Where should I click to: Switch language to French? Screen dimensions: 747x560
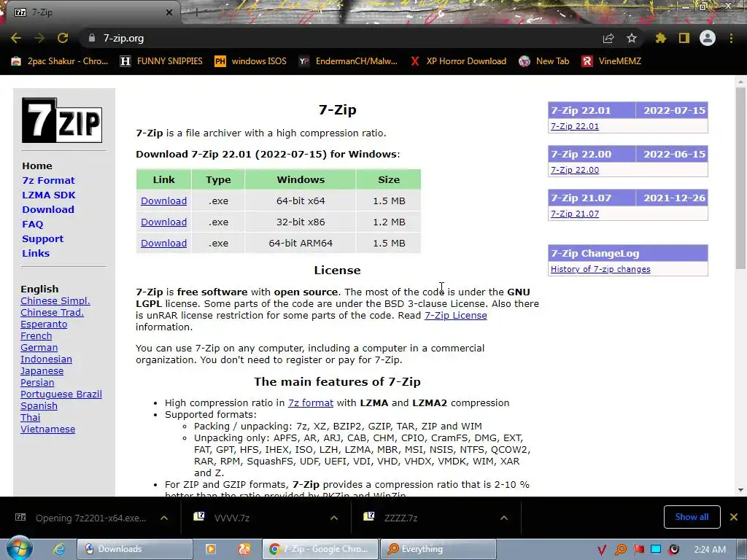(36, 335)
